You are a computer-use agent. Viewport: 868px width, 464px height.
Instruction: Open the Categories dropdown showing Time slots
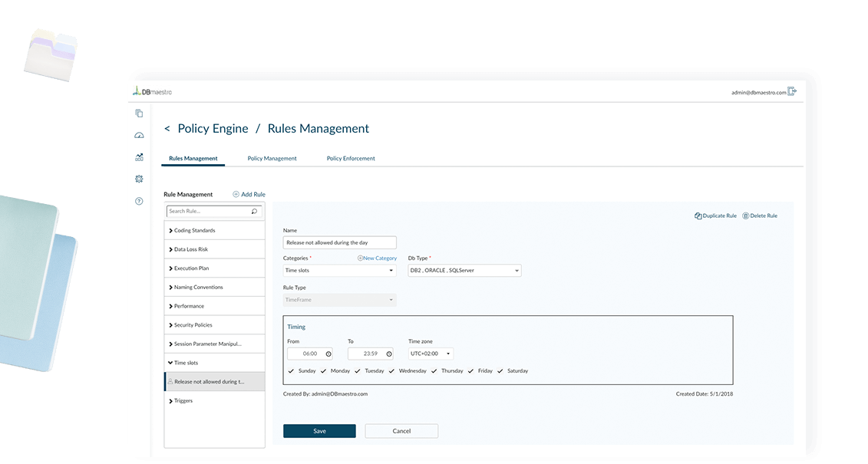tap(339, 271)
